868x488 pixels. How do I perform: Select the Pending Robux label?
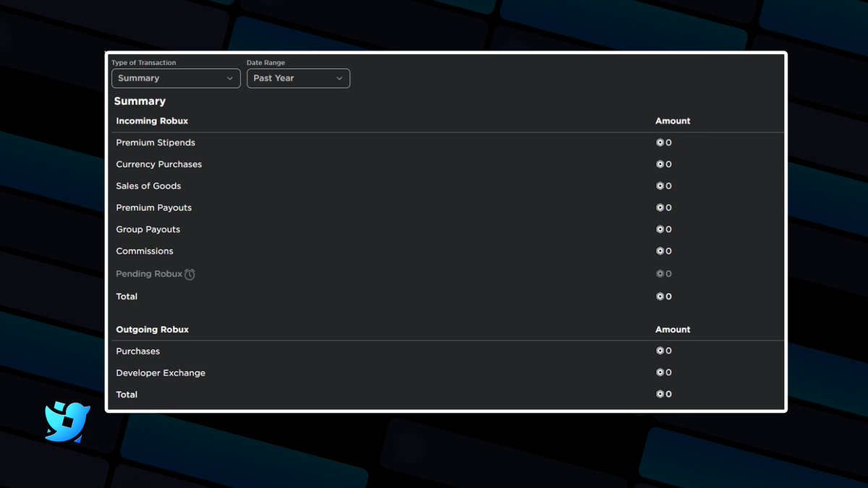click(149, 274)
